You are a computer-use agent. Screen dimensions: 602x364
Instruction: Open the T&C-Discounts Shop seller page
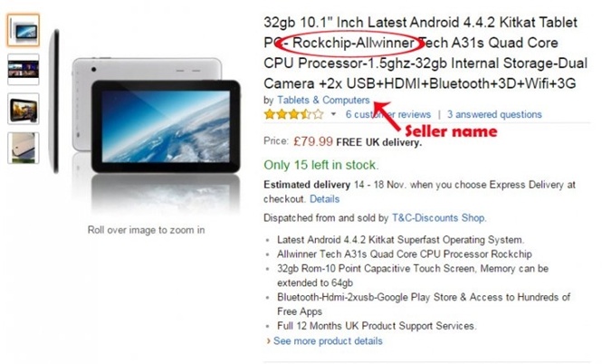tap(438, 218)
